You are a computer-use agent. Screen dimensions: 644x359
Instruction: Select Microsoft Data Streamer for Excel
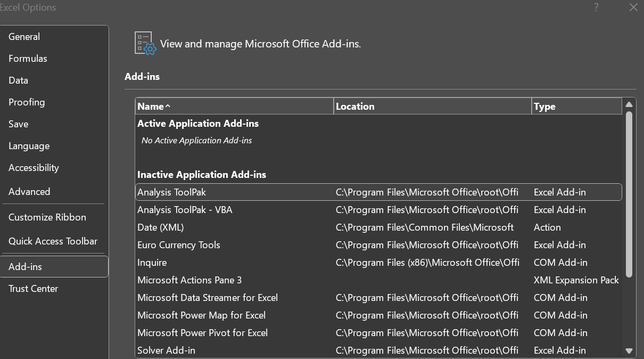coord(378,298)
